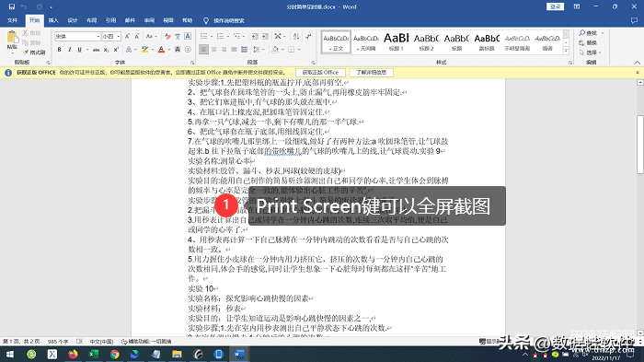
Task: Click the Increase Indent icon
Action: pos(265,36)
